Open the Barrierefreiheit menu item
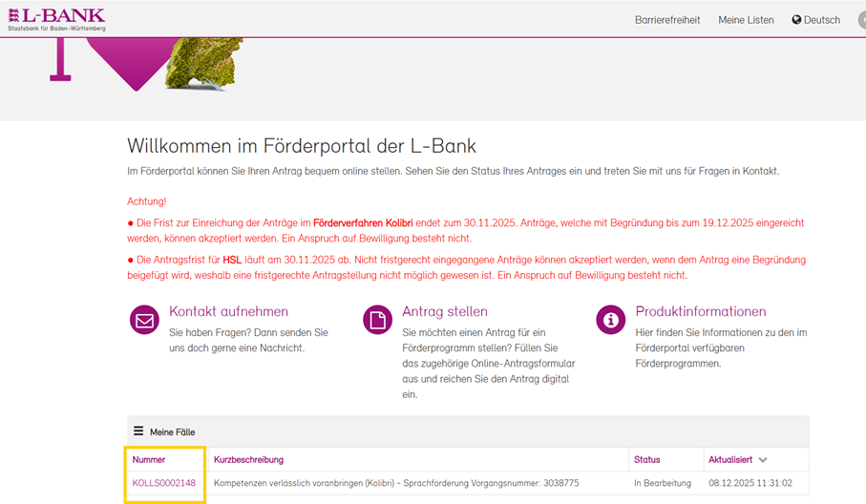This screenshot has height=504, width=866. coord(667,20)
